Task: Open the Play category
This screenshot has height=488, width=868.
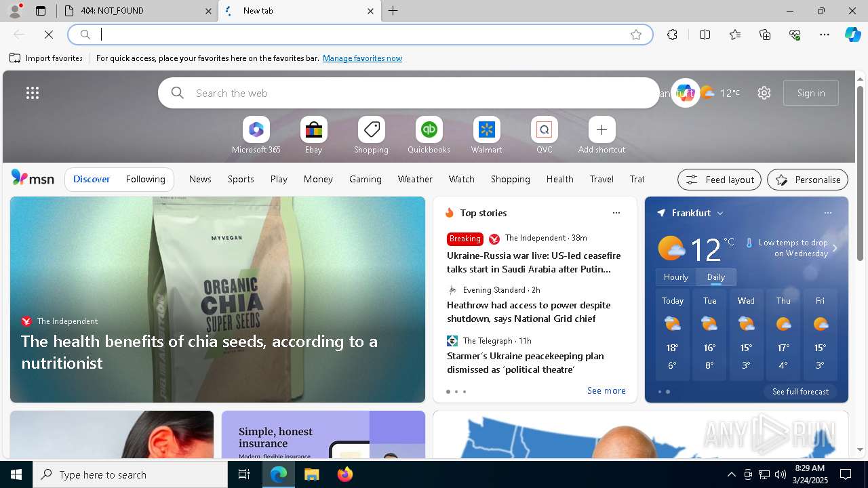Action: coord(279,179)
